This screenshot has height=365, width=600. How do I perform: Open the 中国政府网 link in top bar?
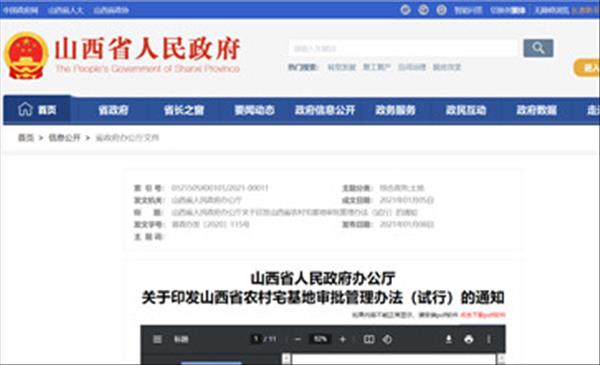coord(21,10)
